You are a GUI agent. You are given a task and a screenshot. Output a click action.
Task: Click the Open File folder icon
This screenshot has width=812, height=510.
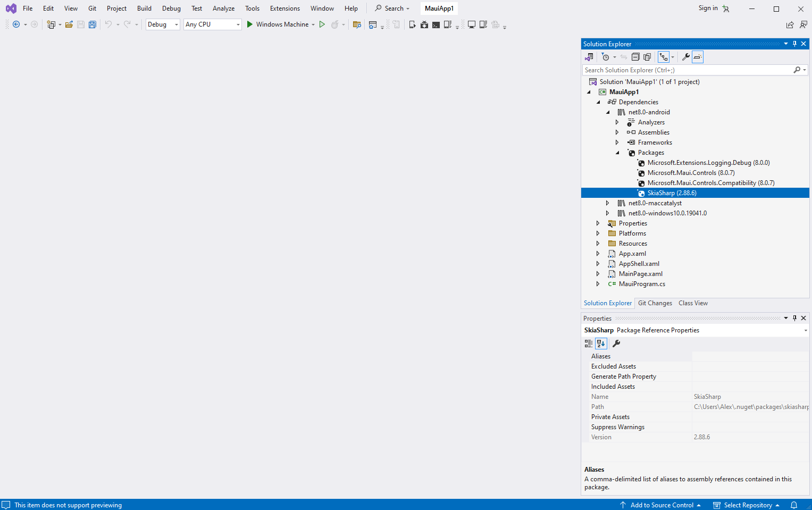(69, 24)
